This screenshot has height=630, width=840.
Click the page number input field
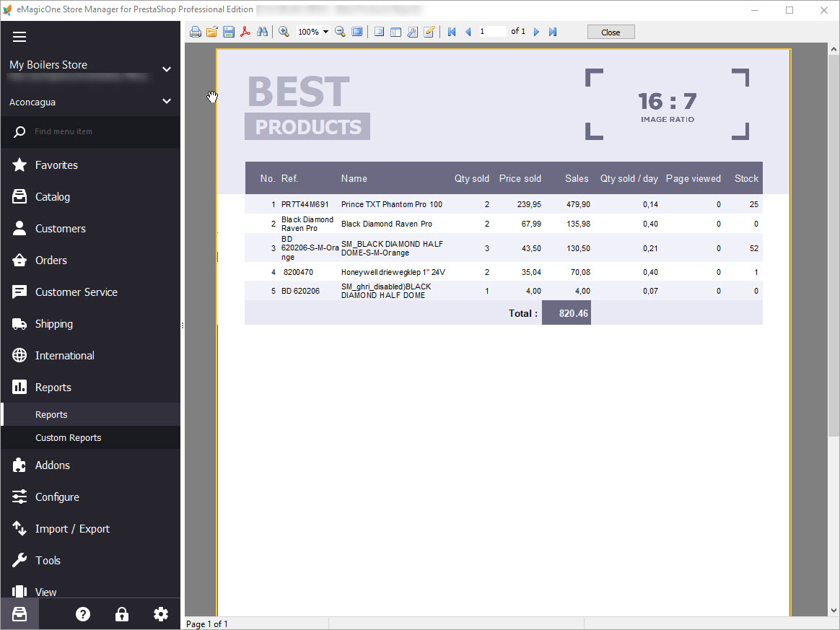(491, 32)
